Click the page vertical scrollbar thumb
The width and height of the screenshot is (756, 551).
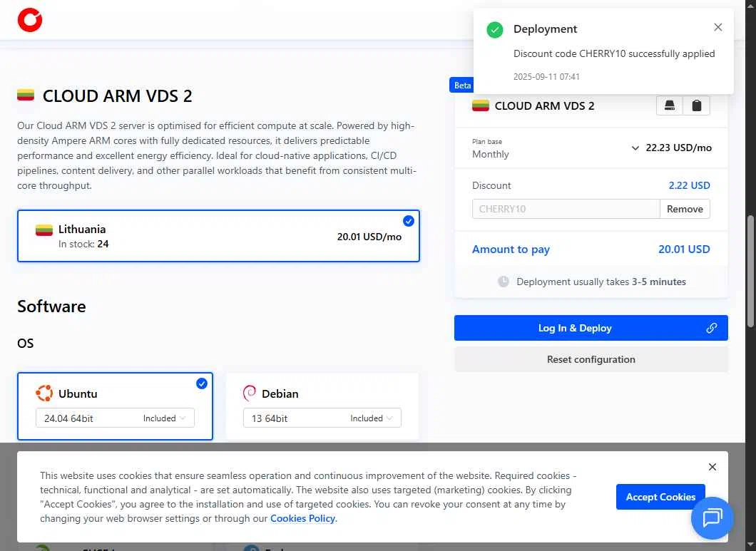click(x=750, y=272)
